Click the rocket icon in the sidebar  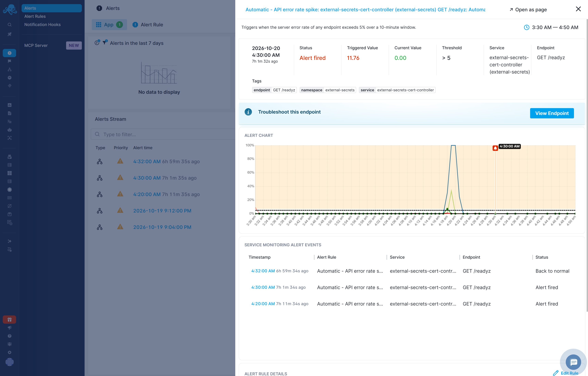[x=10, y=34]
